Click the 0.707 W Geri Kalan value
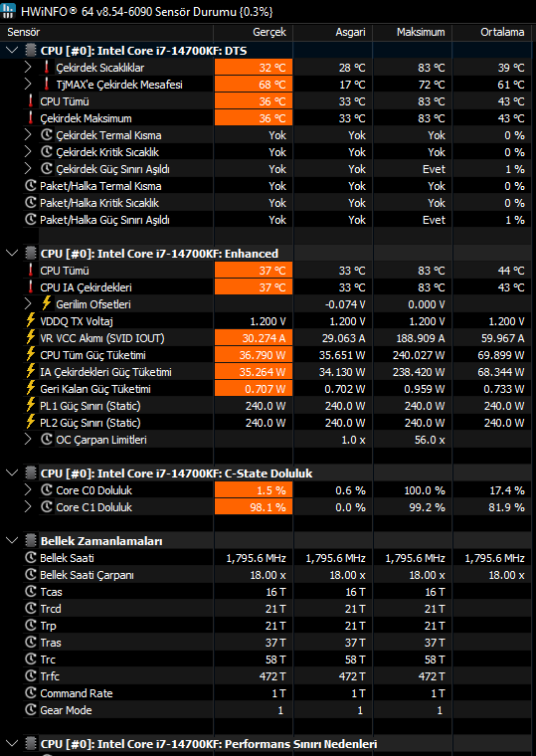536x756 pixels. pyautogui.click(x=266, y=389)
